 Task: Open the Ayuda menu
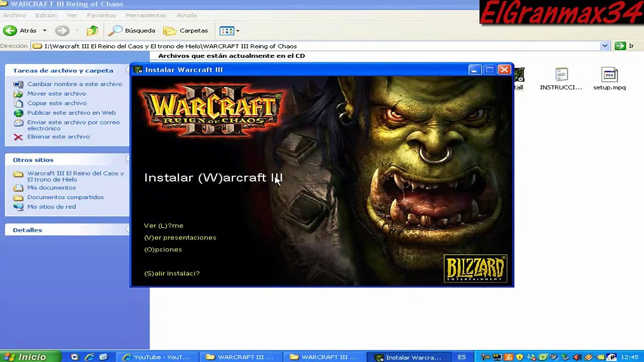coord(187,15)
